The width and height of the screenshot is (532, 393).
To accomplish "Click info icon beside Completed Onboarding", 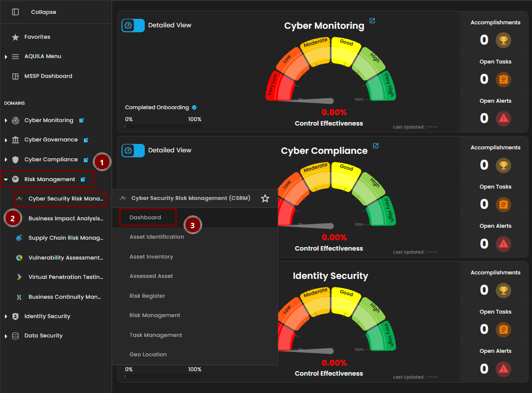I will [194, 107].
